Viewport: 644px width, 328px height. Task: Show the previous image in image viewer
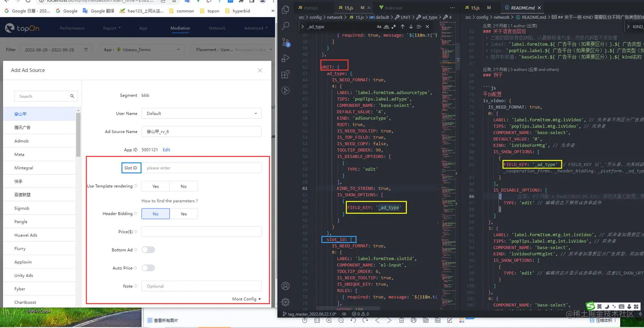coord(377,320)
